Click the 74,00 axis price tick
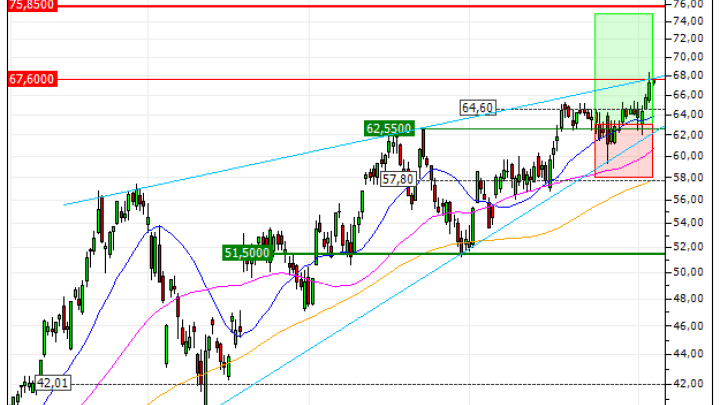The image size is (720, 405). [688, 21]
